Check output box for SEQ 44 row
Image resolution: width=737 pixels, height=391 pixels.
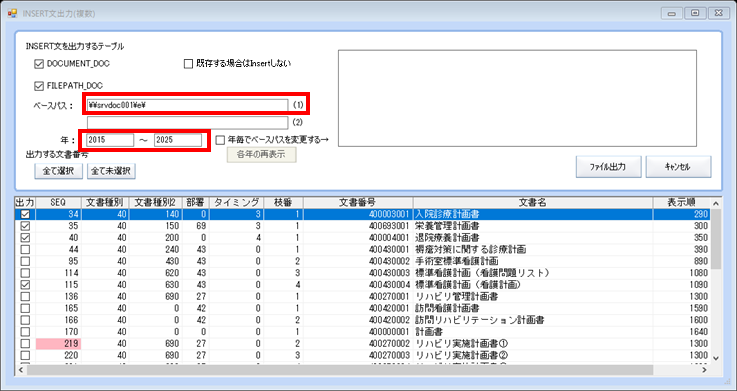click(x=25, y=250)
